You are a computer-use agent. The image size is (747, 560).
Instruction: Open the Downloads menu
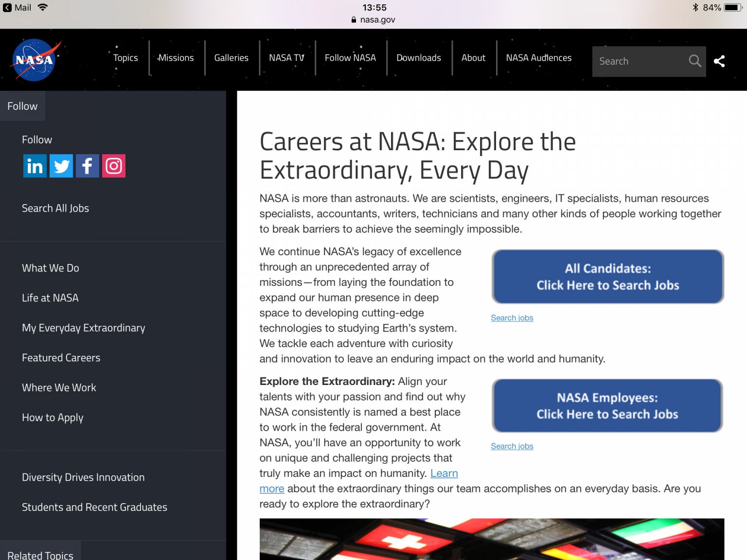419,58
